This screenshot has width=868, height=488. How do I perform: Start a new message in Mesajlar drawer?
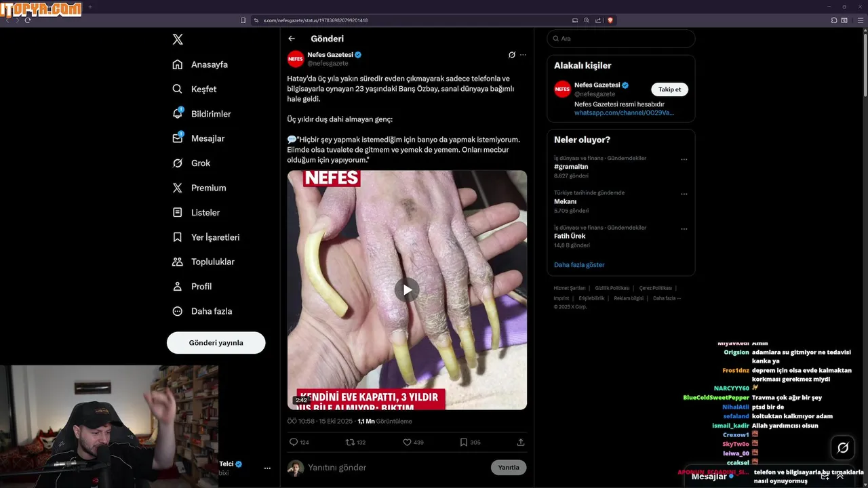825,476
